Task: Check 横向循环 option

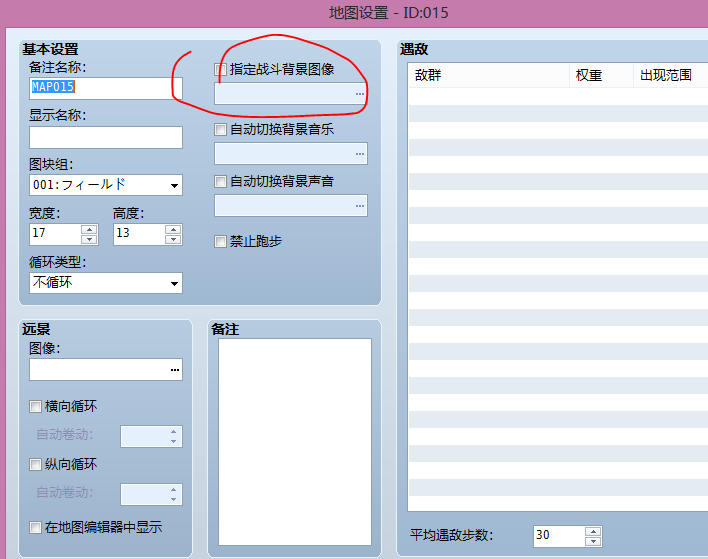Action: click(35, 406)
